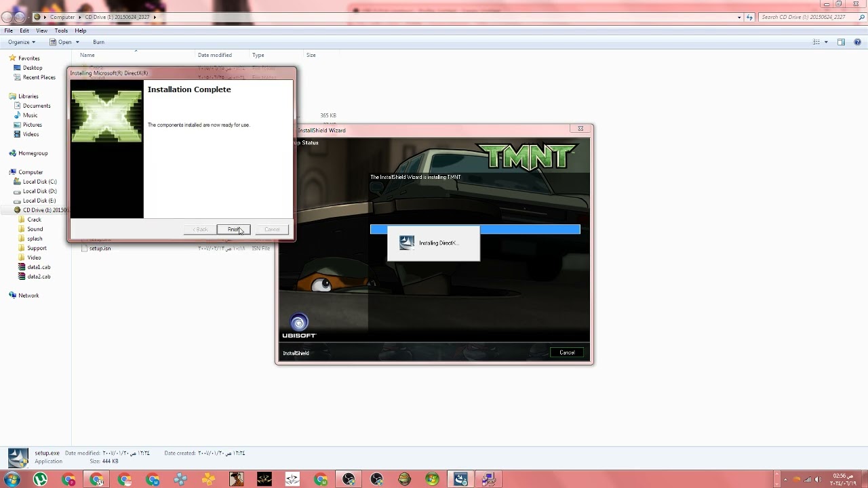Open uTorrent from the taskbar
Screen dimensions: 868x488
click(x=41, y=479)
